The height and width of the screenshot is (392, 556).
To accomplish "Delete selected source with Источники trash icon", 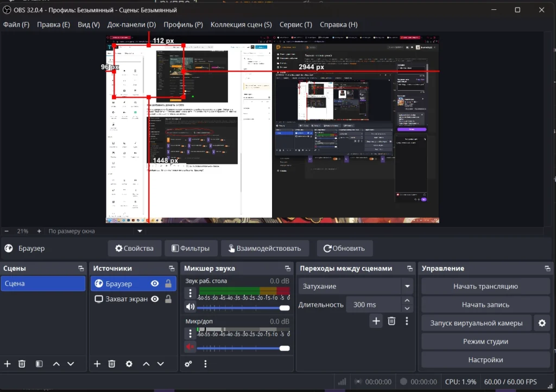I will pos(112,364).
